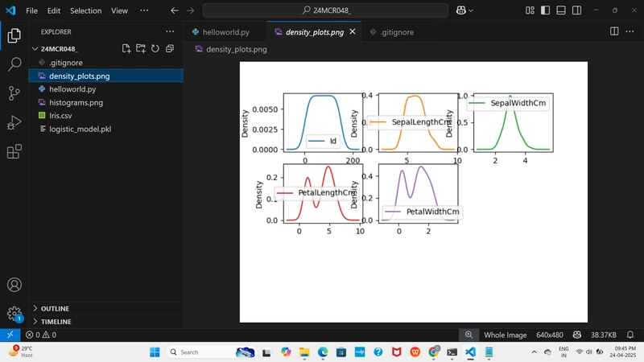Image resolution: width=644 pixels, height=362 pixels.
Task: Open the Source Control view
Action: [x=14, y=93]
